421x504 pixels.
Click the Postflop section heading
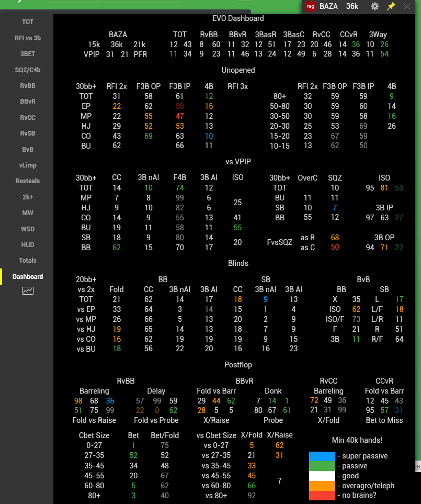[x=238, y=365]
